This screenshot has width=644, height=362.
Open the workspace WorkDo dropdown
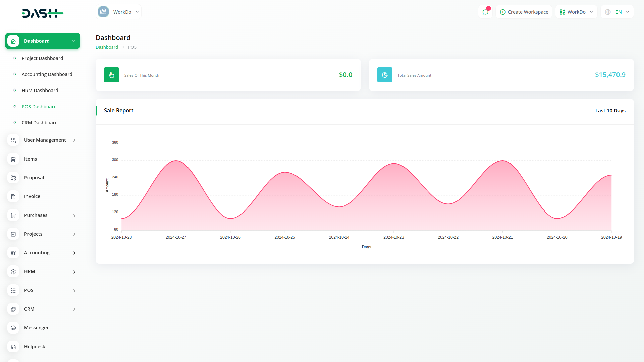coord(118,12)
